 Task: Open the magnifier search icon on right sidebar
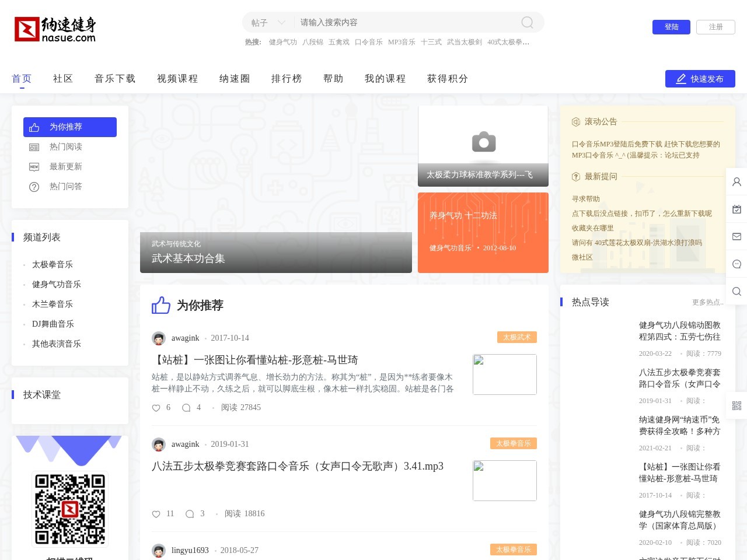click(736, 291)
